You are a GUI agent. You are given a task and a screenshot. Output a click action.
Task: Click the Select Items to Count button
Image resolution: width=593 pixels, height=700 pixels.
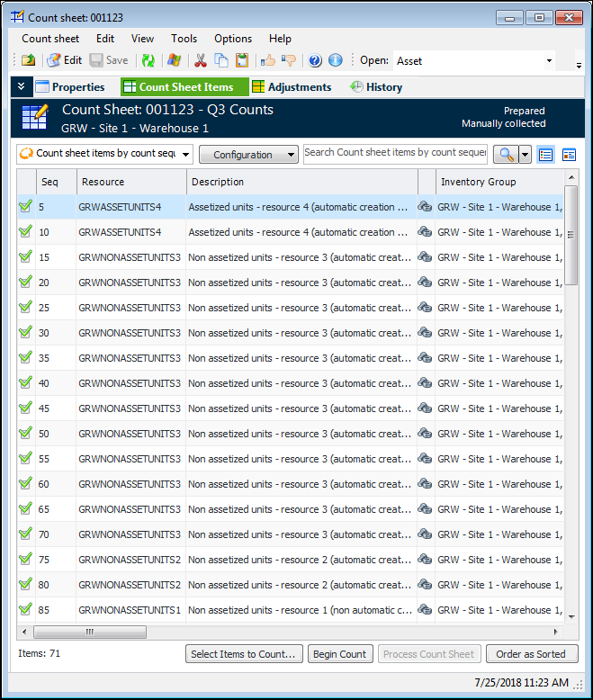click(x=243, y=654)
